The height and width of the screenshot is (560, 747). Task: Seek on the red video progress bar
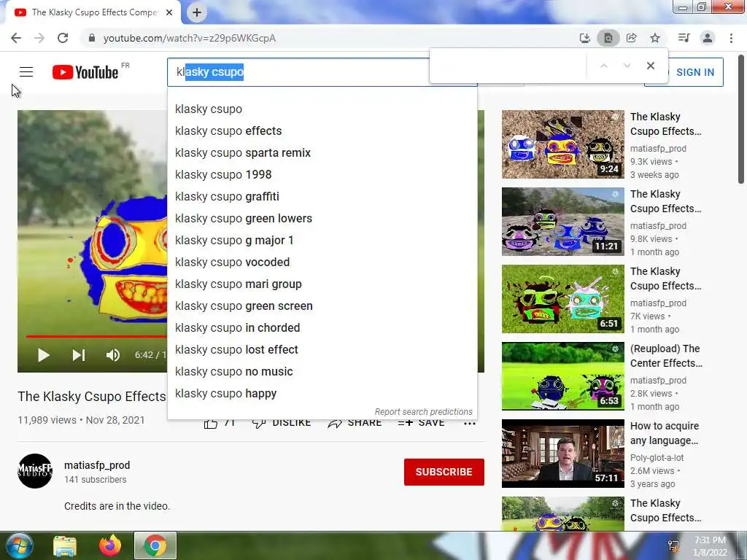(96, 336)
